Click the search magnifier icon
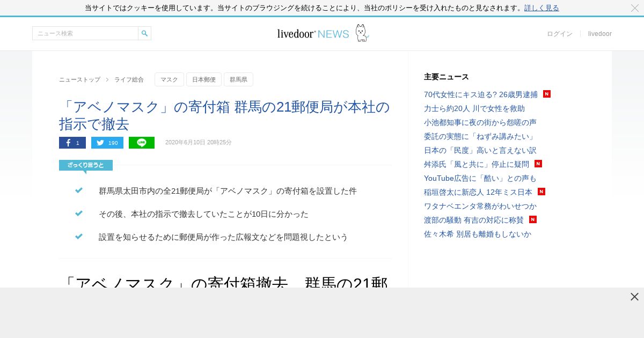This screenshot has height=338, width=644. pos(144,33)
